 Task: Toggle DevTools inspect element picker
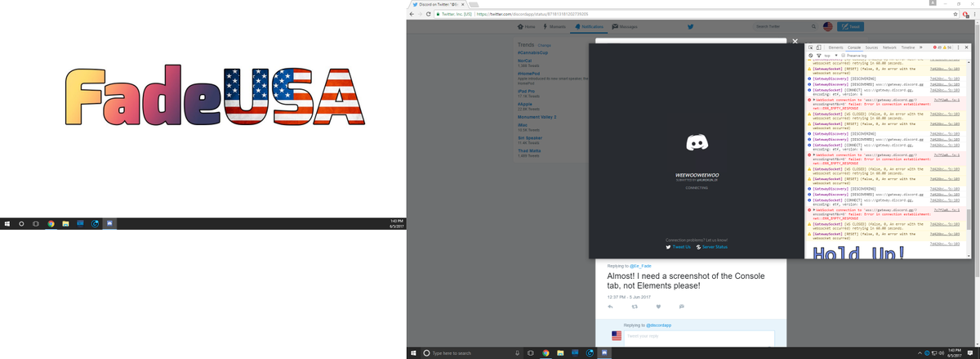811,47
